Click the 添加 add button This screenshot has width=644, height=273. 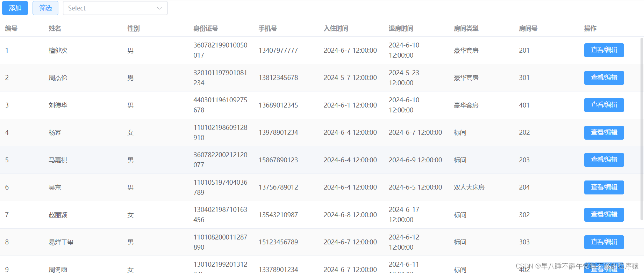coord(15,8)
